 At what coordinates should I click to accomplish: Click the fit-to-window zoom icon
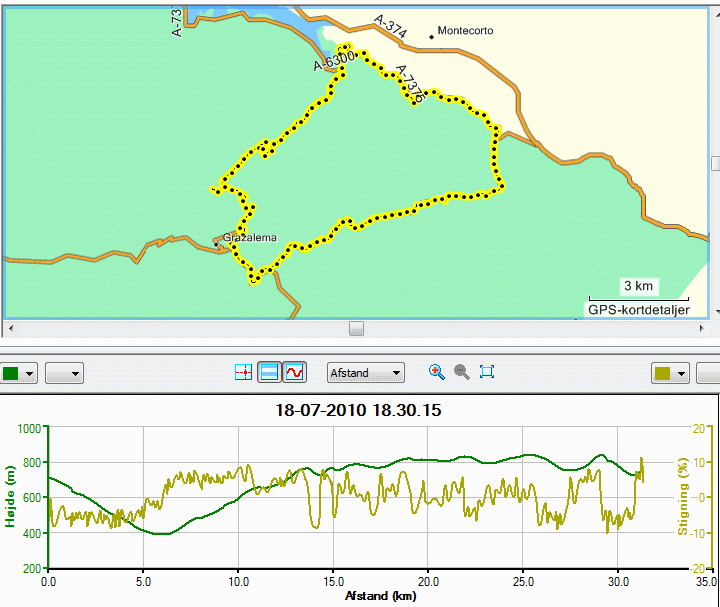pyautogui.click(x=487, y=371)
